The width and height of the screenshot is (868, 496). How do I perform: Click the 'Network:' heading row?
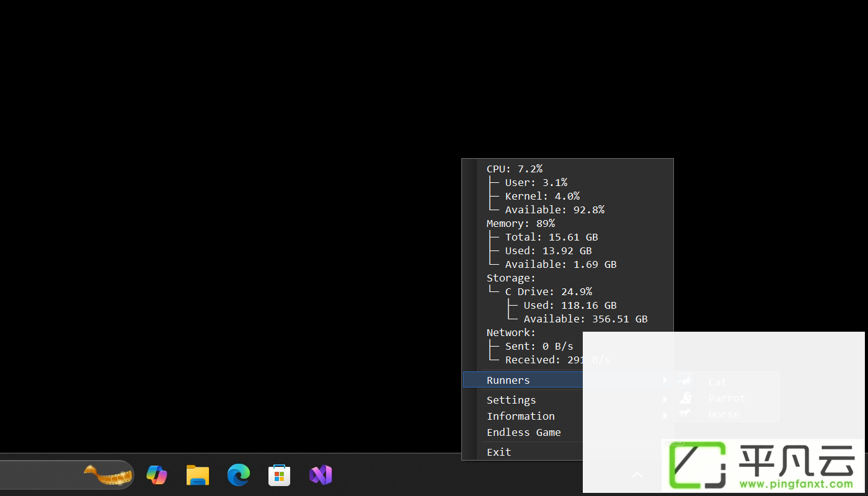pyautogui.click(x=567, y=332)
